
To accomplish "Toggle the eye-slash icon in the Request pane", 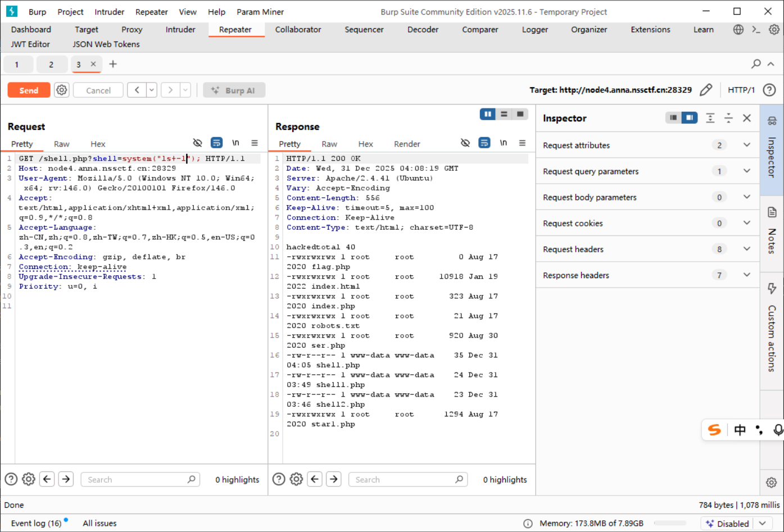I will (197, 143).
